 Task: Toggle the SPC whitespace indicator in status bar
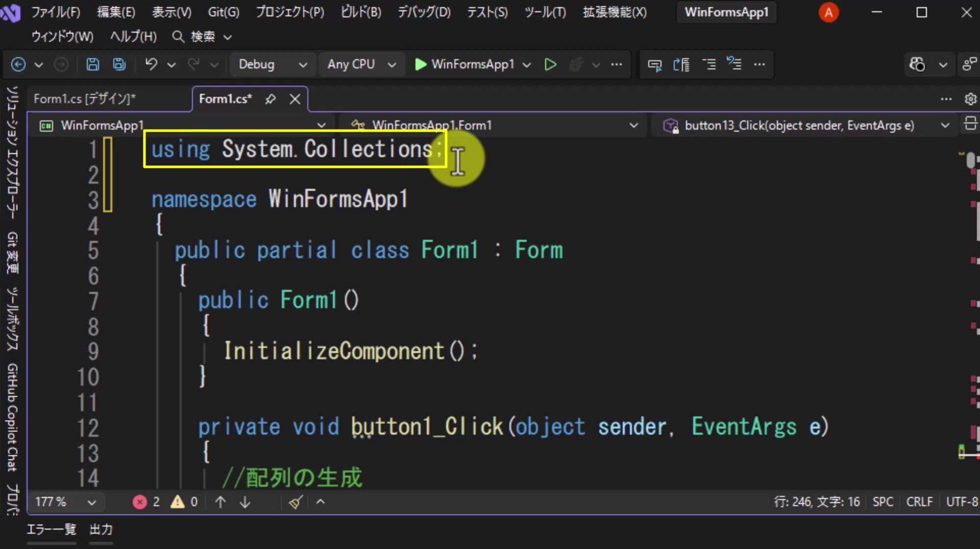883,502
